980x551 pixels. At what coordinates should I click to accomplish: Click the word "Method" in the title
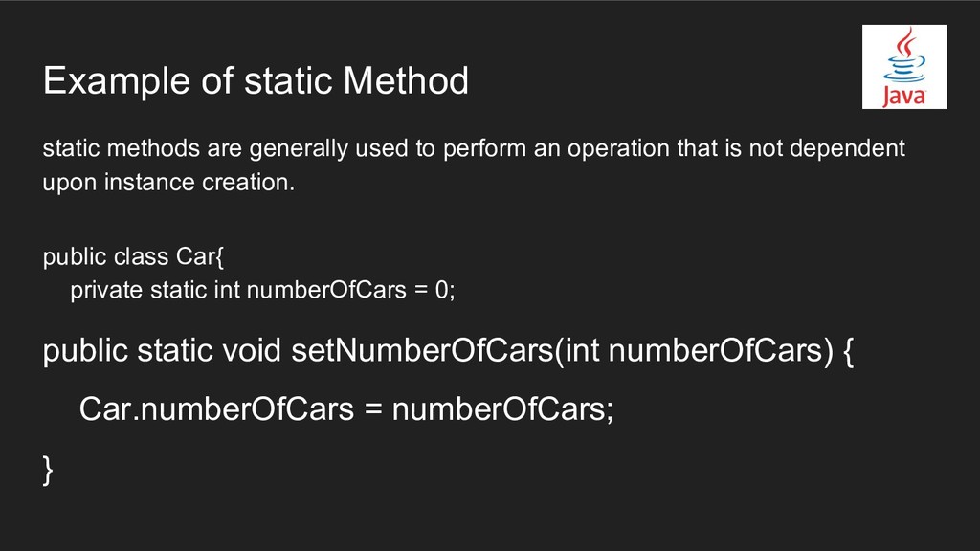pyautogui.click(x=406, y=82)
